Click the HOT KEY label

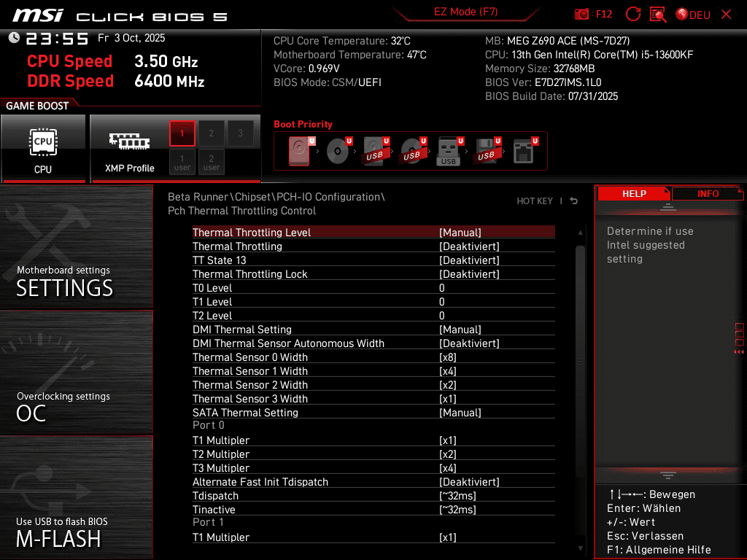(x=535, y=201)
